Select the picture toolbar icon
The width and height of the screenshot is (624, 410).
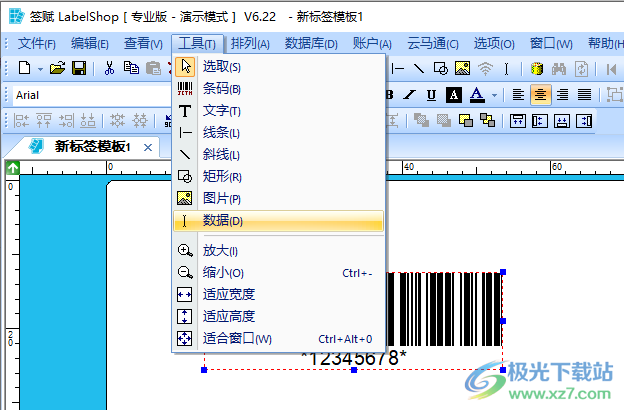tap(462, 69)
